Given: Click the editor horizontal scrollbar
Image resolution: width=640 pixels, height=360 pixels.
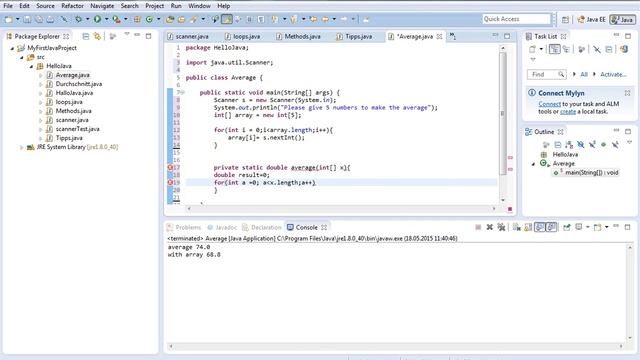Looking at the screenshot, I should pos(341,209).
